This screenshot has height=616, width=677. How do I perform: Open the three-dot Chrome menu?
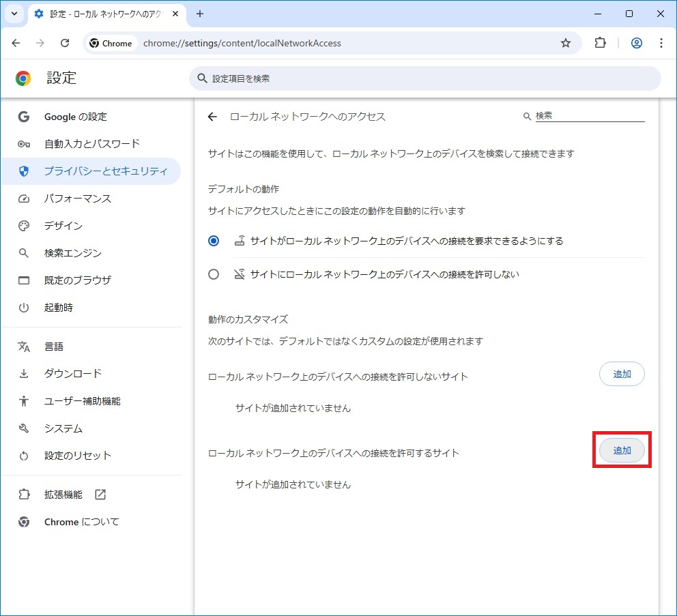coord(661,42)
